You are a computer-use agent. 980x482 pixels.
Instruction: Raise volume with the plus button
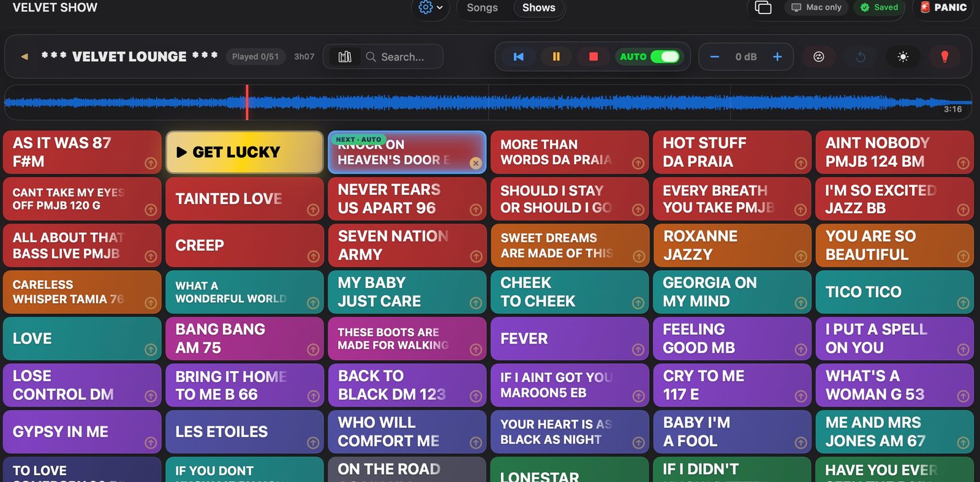777,56
